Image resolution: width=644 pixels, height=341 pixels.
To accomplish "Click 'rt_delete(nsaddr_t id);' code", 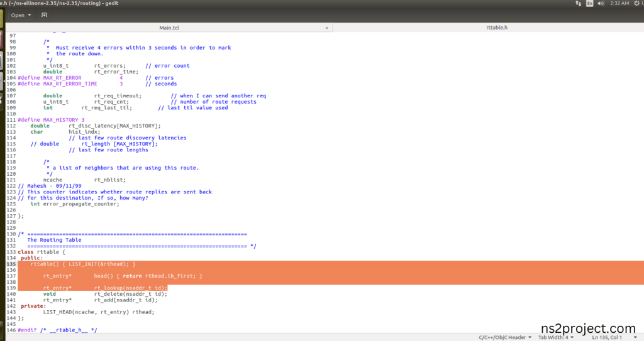I will pyautogui.click(x=131, y=294).
